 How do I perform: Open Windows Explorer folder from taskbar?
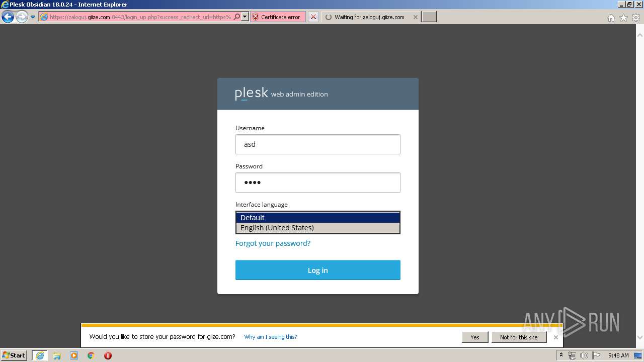[x=57, y=355]
